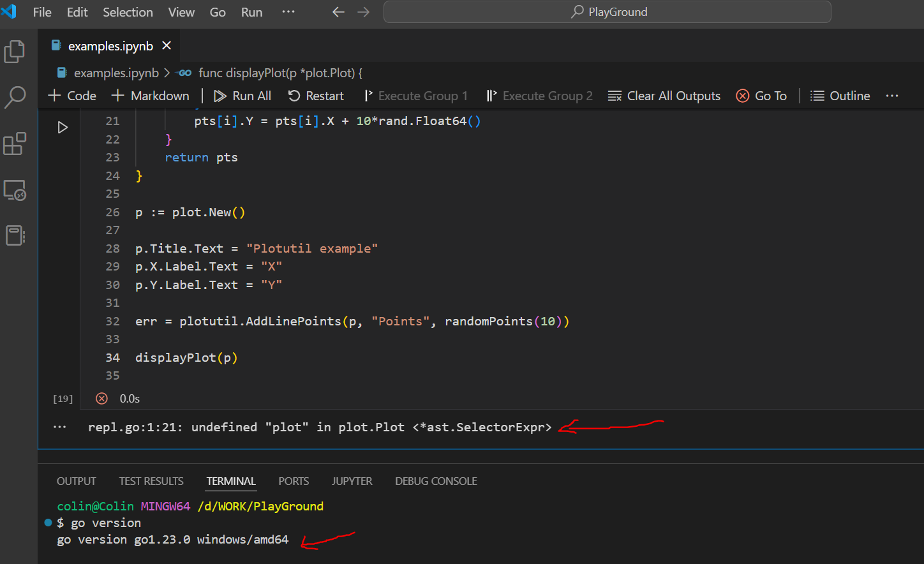Add a new Code cell
The width and height of the screenshot is (924, 564).
(x=73, y=96)
